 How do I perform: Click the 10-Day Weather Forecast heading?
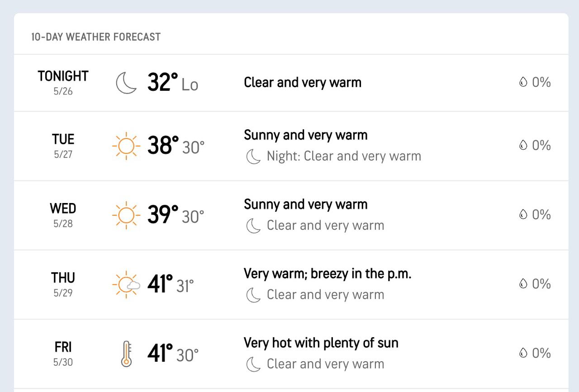coord(96,37)
